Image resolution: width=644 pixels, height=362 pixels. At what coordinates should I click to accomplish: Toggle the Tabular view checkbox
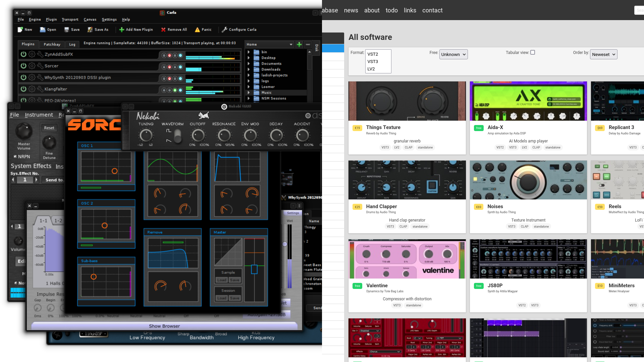533,52
